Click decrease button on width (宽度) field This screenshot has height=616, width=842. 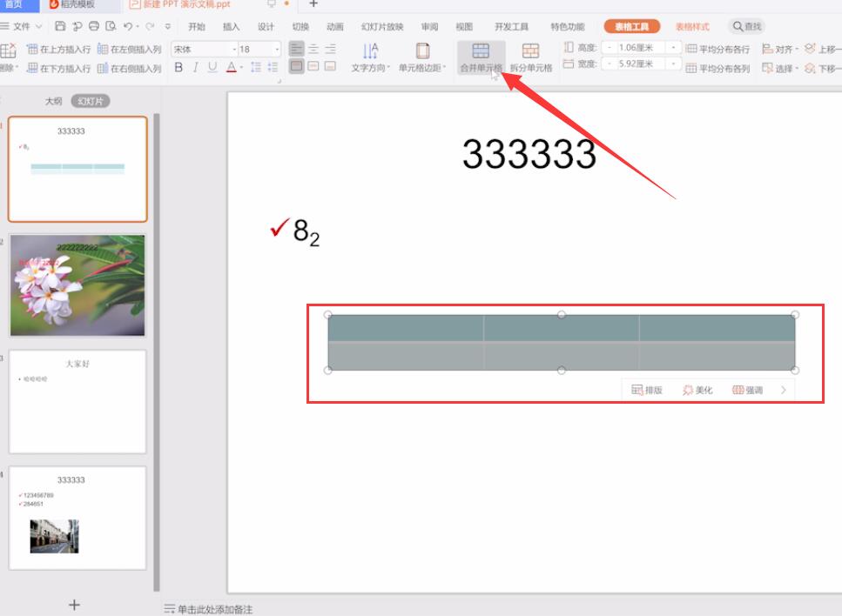(x=609, y=64)
